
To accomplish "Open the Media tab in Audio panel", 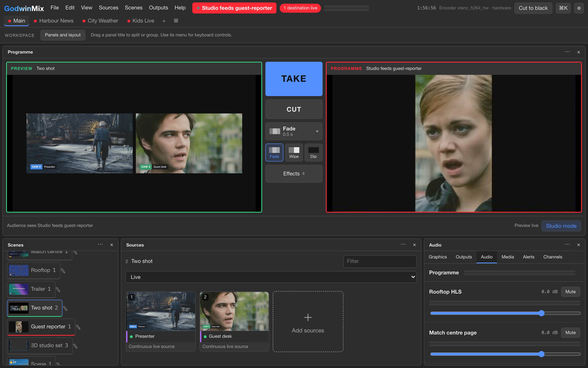I will (x=508, y=257).
